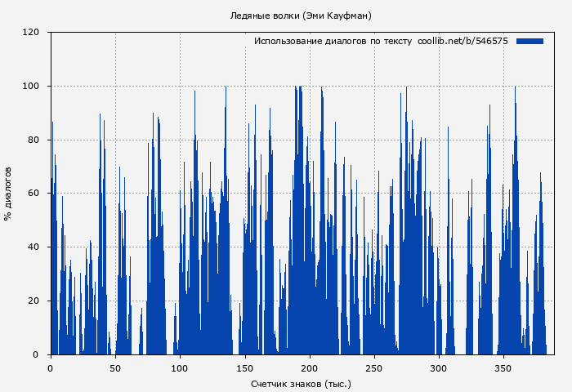The image size is (572, 392).
Task: Click the y-axis label "% диалогов"
Action: tap(8, 194)
